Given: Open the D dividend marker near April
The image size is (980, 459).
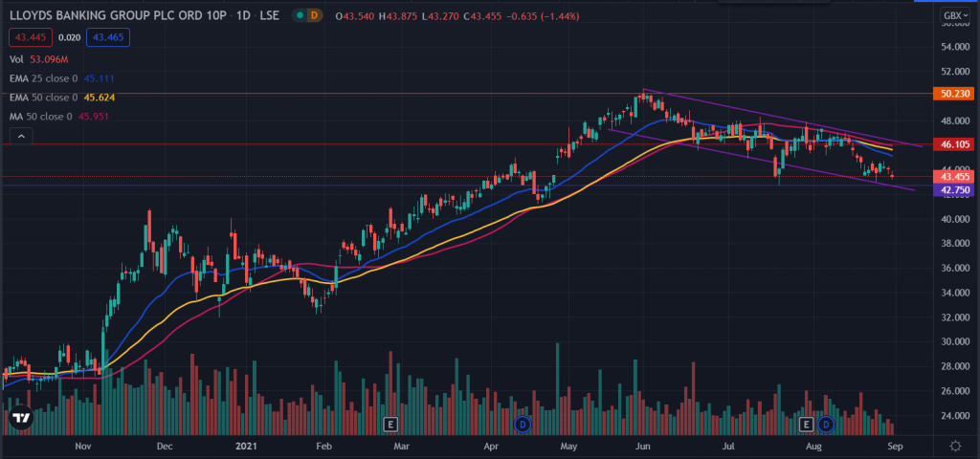Looking at the screenshot, I should [523, 425].
